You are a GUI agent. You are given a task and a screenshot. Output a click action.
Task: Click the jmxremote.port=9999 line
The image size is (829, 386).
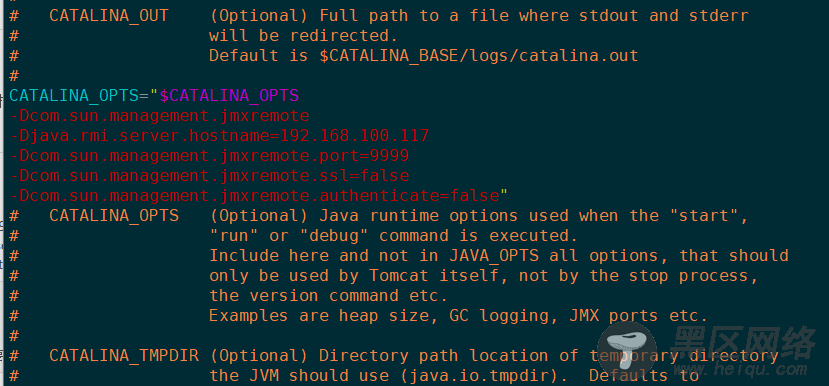coord(209,156)
